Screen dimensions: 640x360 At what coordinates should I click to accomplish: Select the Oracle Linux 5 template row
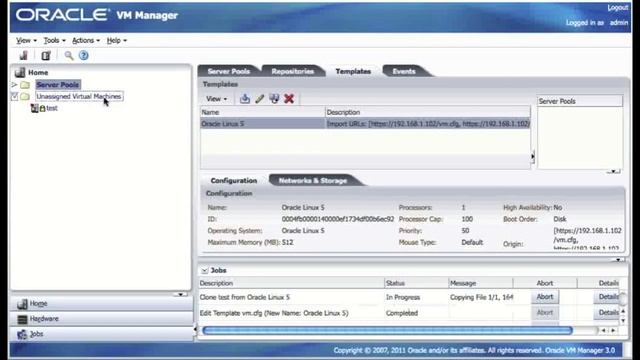365,124
